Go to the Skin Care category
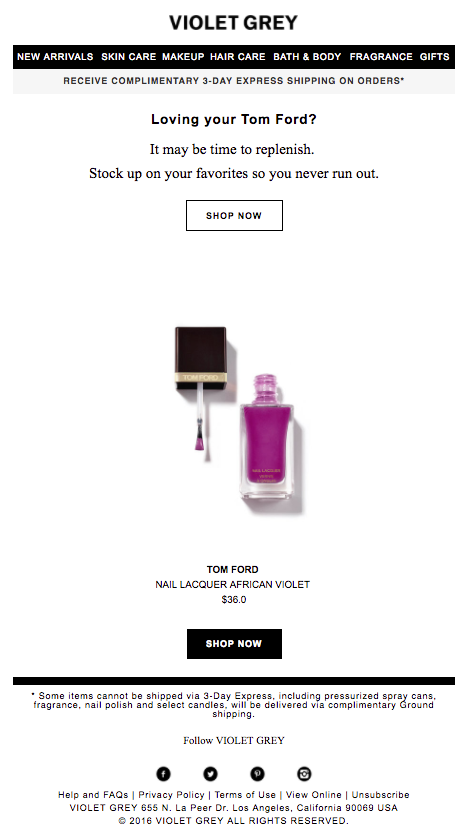 [128, 57]
